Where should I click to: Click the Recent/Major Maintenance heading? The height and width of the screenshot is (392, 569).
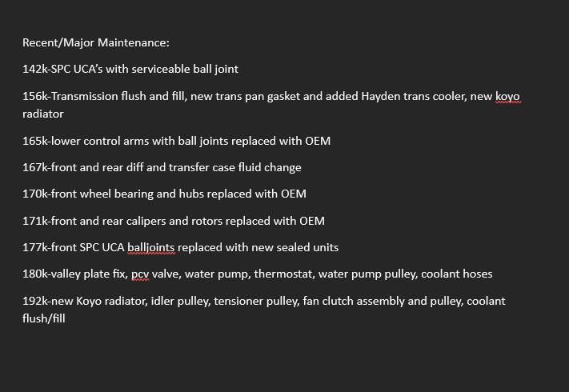pos(96,42)
